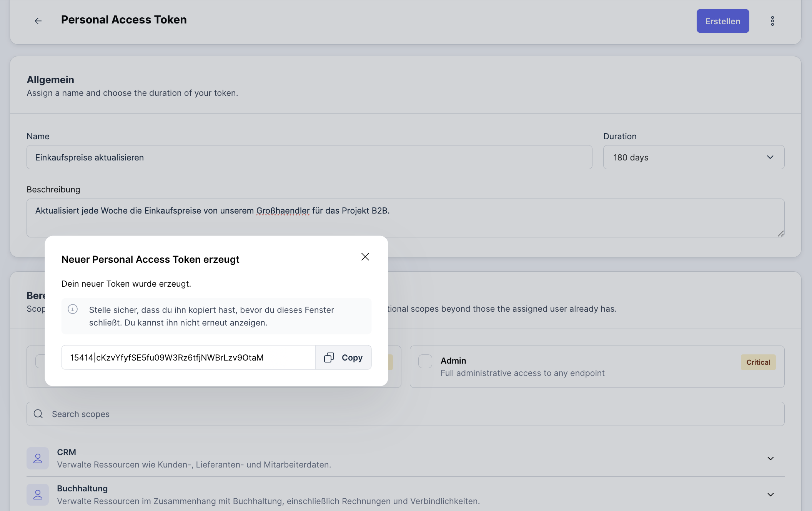This screenshot has width=812, height=511.
Task: Expand the CRM scope section
Action: [x=770, y=458]
